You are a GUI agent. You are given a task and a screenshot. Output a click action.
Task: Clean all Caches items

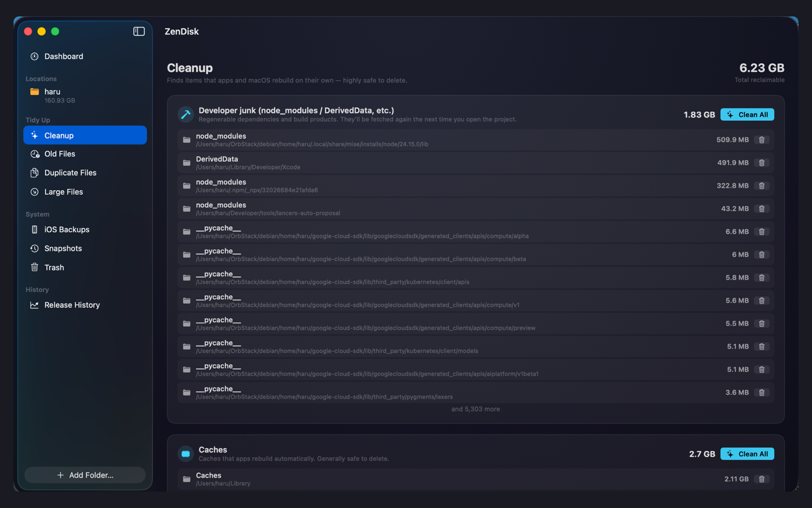pos(747,454)
